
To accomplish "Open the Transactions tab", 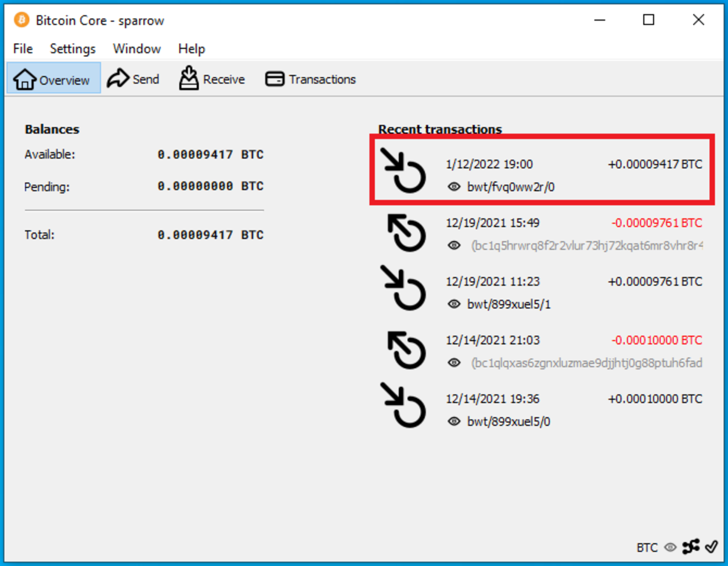I will coord(311,79).
